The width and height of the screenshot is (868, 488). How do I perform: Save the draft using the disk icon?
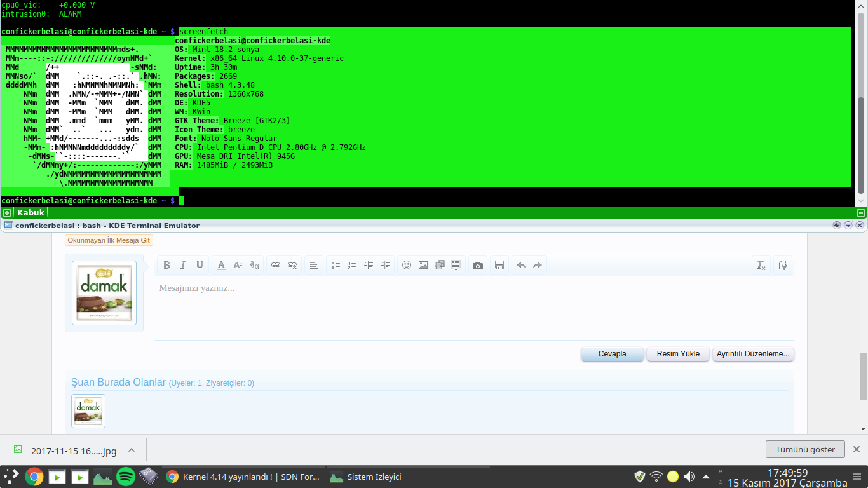[x=499, y=265]
